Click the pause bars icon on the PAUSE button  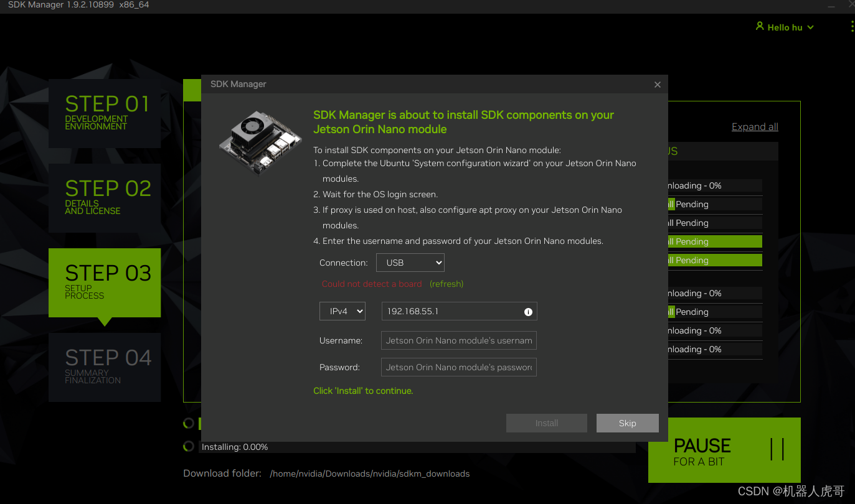[778, 449]
